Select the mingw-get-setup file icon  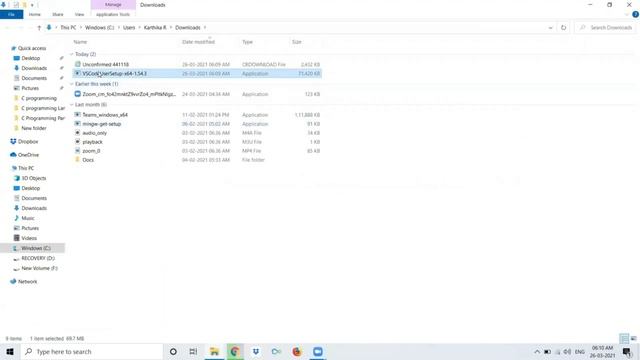(78, 124)
